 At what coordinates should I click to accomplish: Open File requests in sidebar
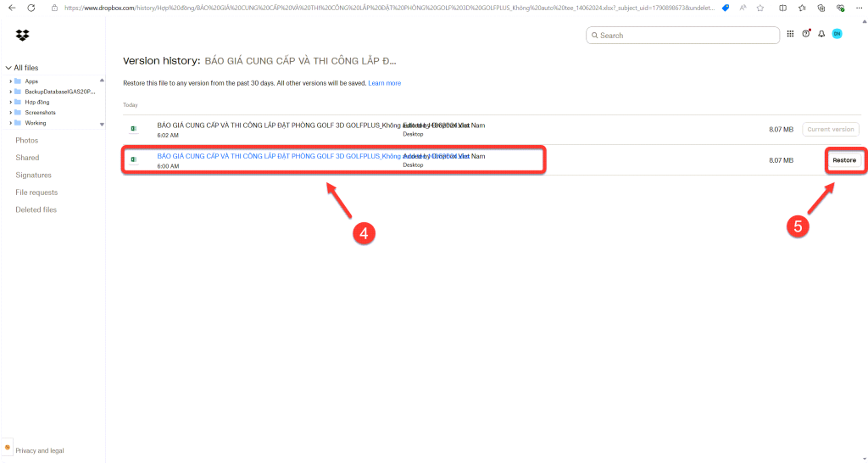point(36,192)
